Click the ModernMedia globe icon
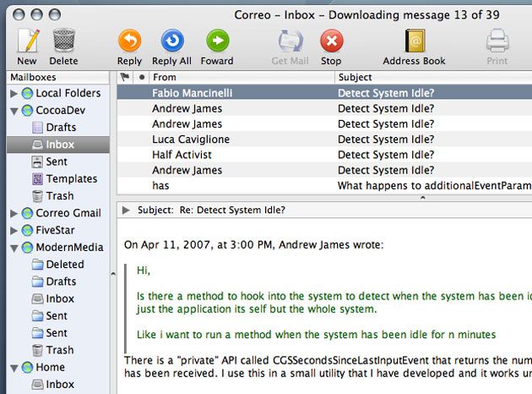The height and width of the screenshot is (394, 532). pyautogui.click(x=27, y=247)
